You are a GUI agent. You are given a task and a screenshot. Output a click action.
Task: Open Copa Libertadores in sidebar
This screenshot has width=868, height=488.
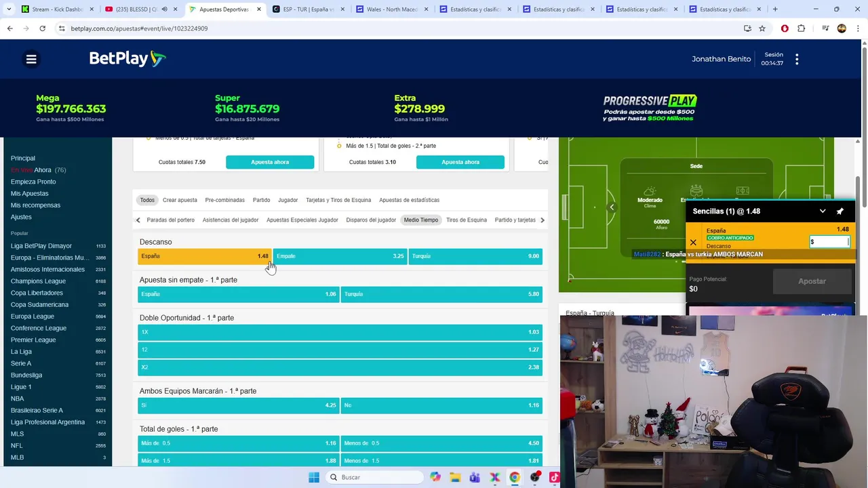(x=37, y=293)
